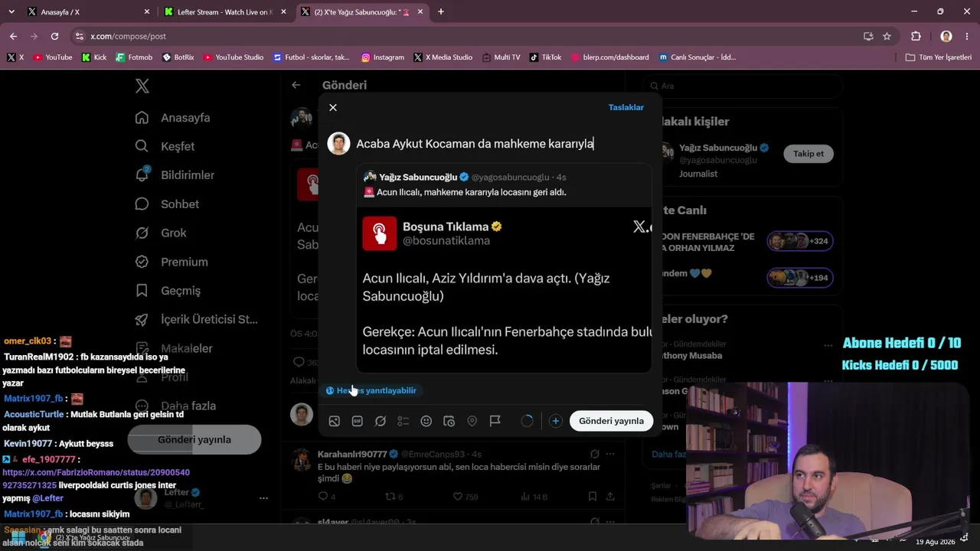Image resolution: width=980 pixels, height=551 pixels.
Task: Open Sohbet messages in sidebar
Action: (168, 204)
